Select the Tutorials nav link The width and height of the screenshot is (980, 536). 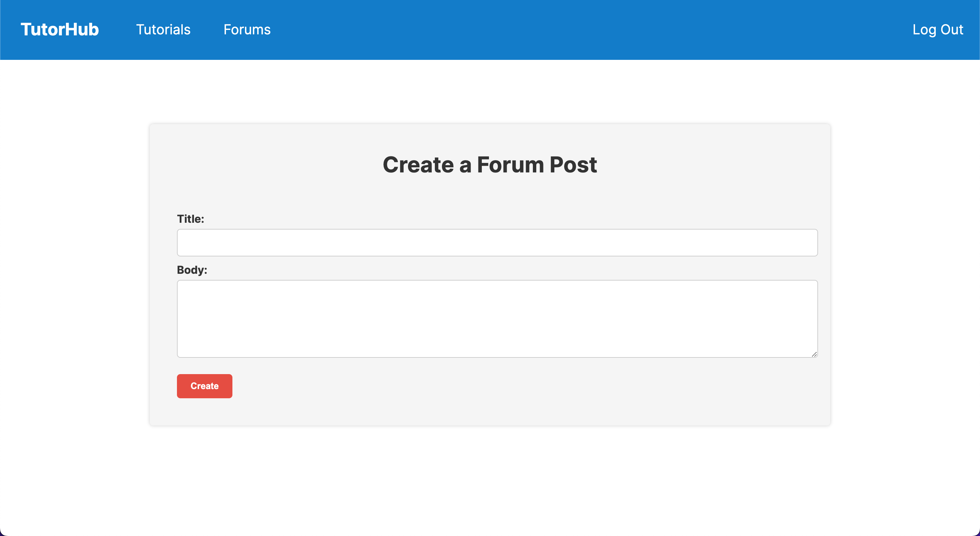(x=163, y=30)
